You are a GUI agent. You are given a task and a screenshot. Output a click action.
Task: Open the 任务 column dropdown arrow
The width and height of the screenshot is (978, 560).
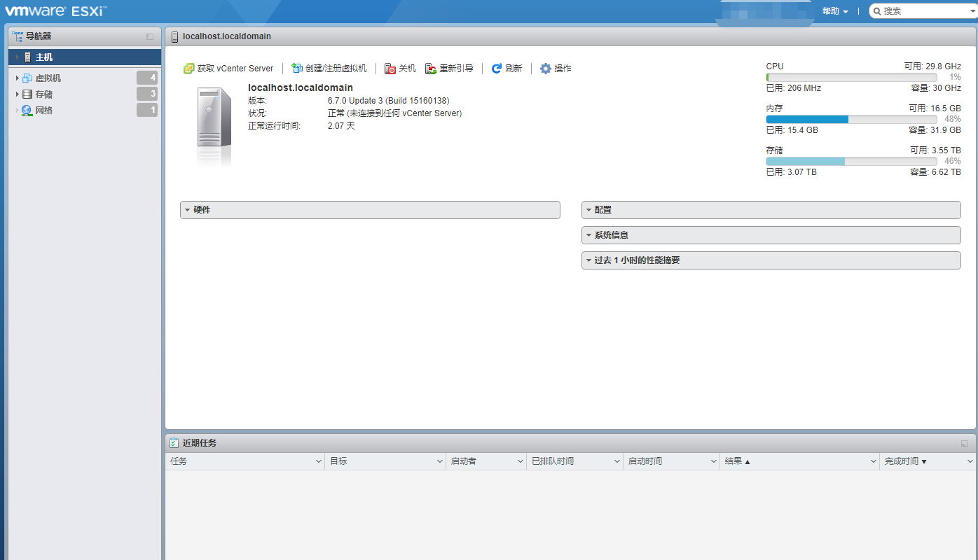pyautogui.click(x=319, y=461)
